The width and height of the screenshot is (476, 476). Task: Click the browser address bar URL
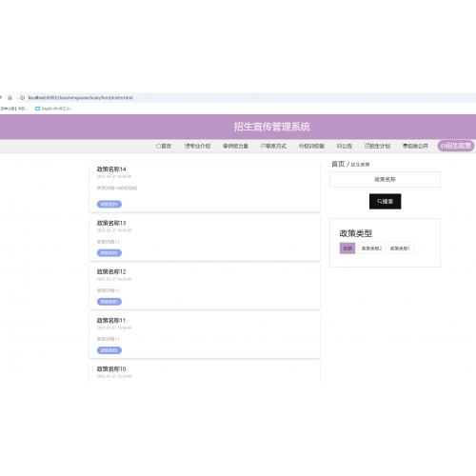(x=80, y=98)
